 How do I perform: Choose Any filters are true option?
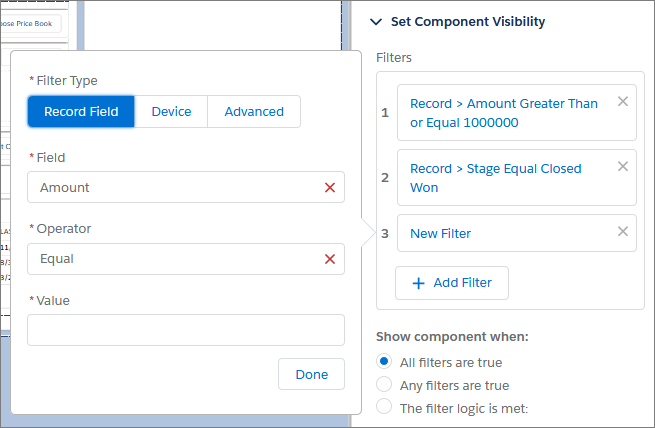(x=384, y=385)
